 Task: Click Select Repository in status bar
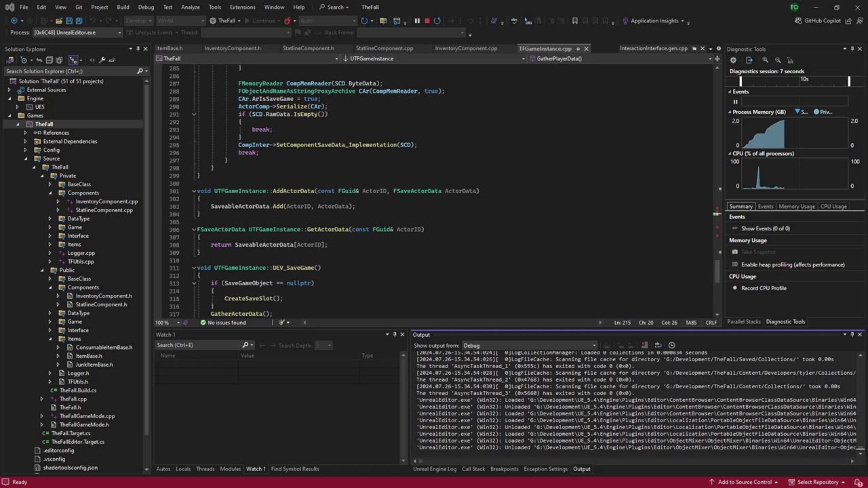coord(818,482)
